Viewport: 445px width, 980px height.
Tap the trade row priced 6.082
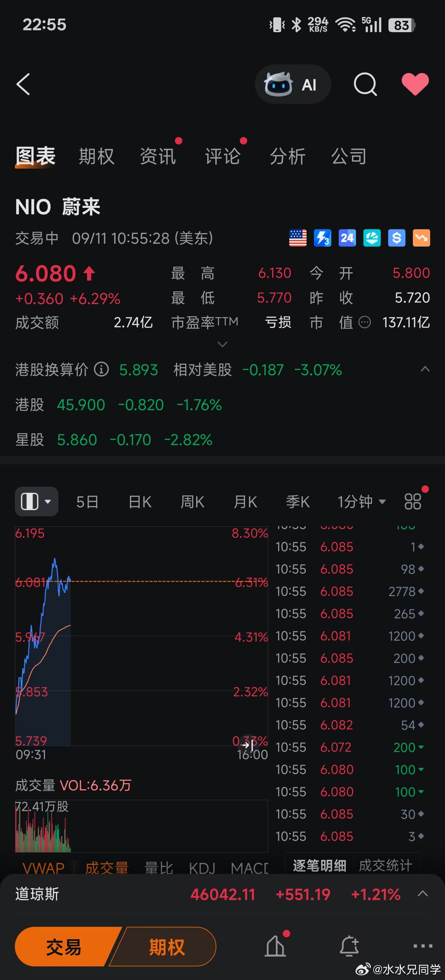pyautogui.click(x=350, y=725)
